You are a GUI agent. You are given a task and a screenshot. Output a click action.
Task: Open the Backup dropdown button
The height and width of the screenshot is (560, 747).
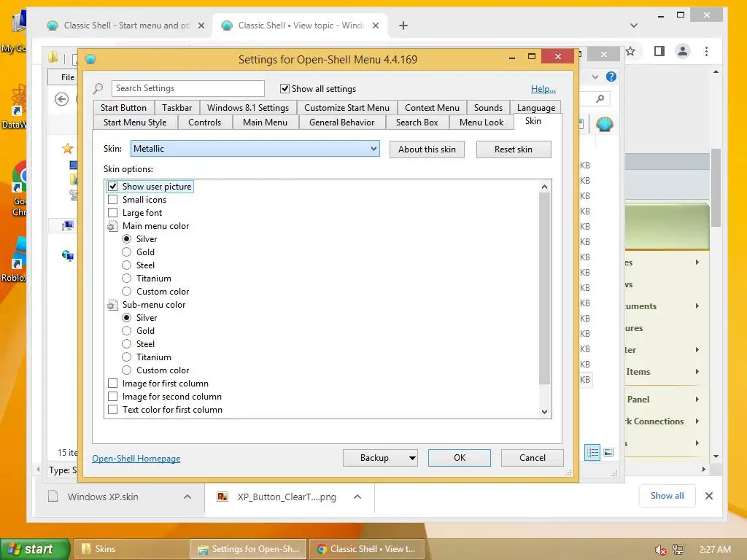point(412,458)
